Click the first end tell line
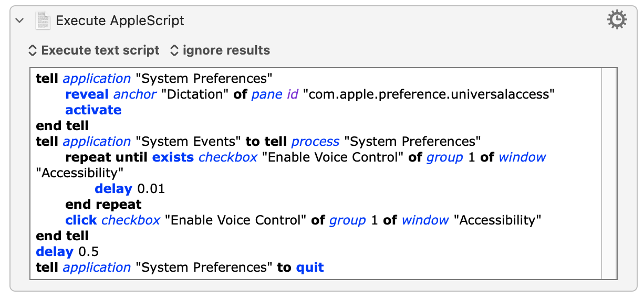 [x=62, y=126]
